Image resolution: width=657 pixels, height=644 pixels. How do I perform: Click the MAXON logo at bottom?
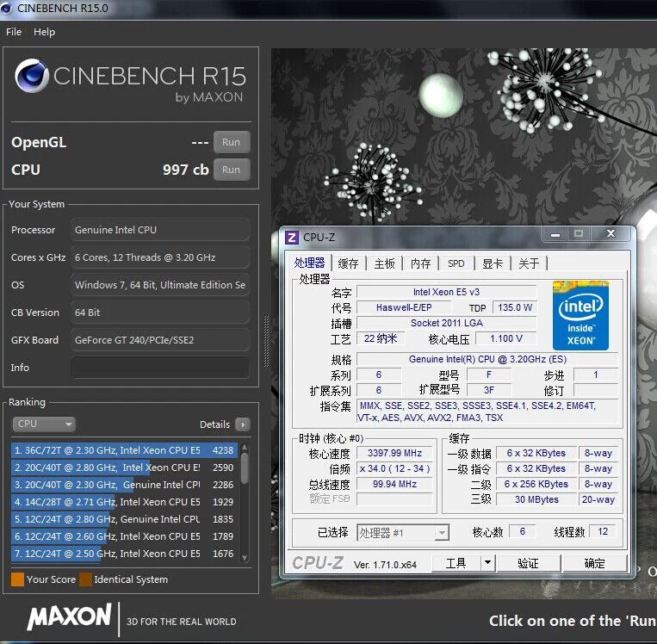70,616
